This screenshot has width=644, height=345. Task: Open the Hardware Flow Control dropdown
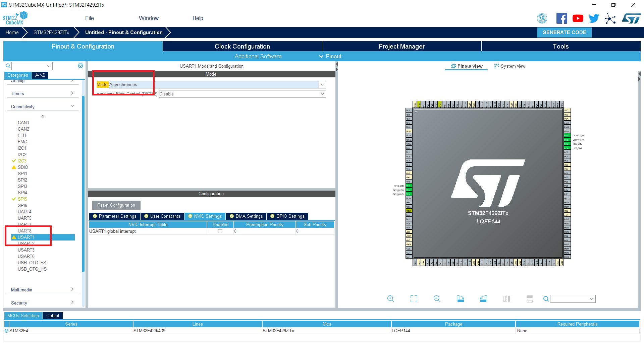[x=242, y=94]
